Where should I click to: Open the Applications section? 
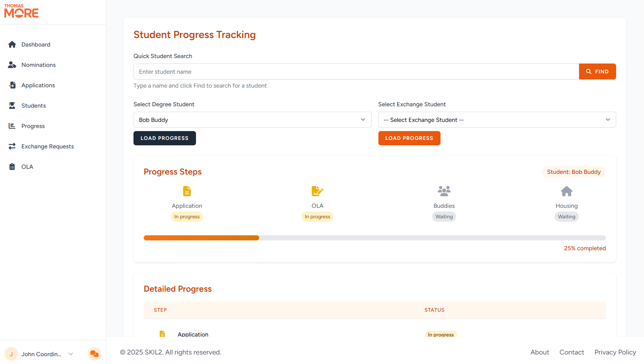12,85
